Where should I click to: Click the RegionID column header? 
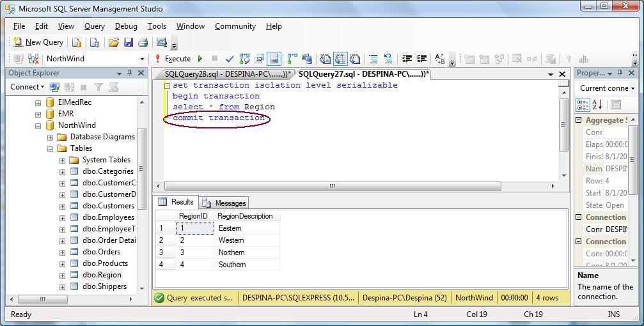click(193, 216)
